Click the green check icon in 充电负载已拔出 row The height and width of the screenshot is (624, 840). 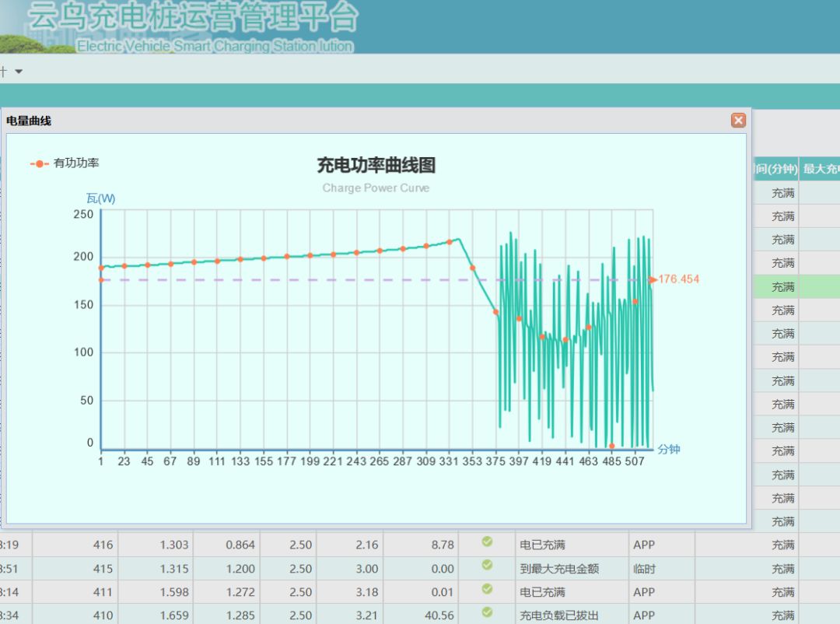(x=487, y=612)
